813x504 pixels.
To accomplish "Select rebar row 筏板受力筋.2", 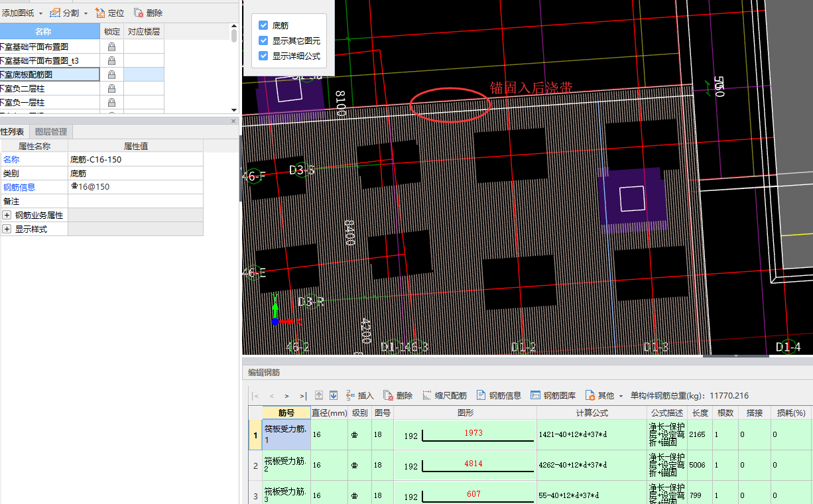I will 286,466.
